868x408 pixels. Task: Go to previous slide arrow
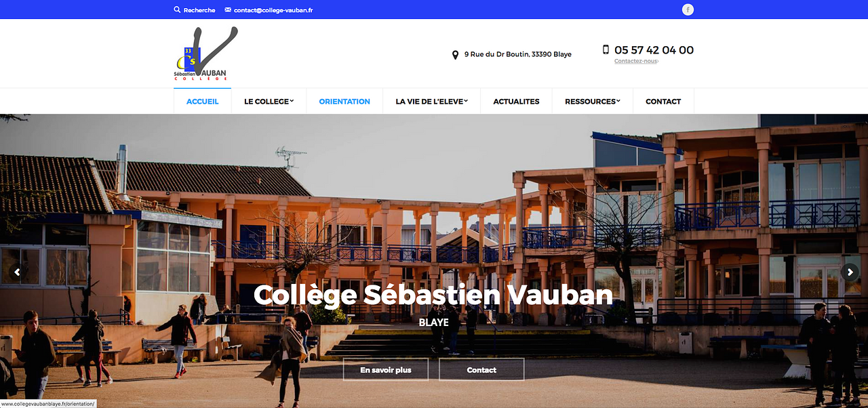pyautogui.click(x=17, y=272)
